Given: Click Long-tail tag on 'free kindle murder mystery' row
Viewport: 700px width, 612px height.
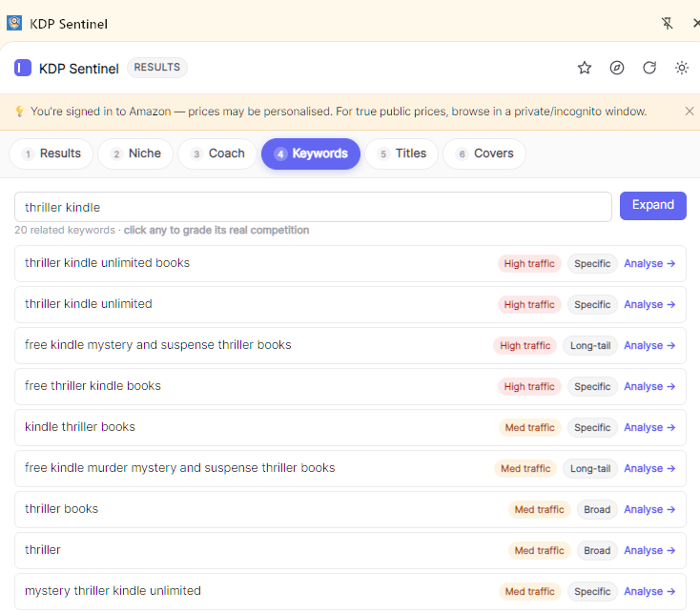Looking at the screenshot, I should click(590, 469).
